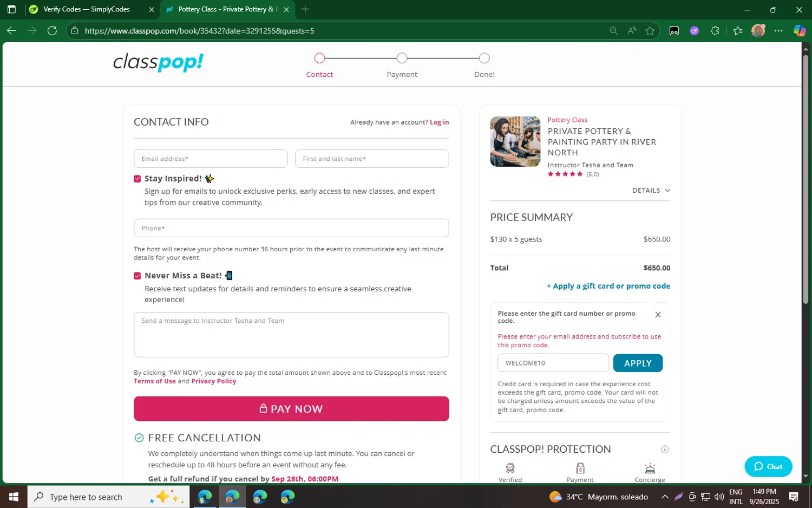Open the volume control tray icon
The height and width of the screenshot is (508, 812).
[x=719, y=497]
